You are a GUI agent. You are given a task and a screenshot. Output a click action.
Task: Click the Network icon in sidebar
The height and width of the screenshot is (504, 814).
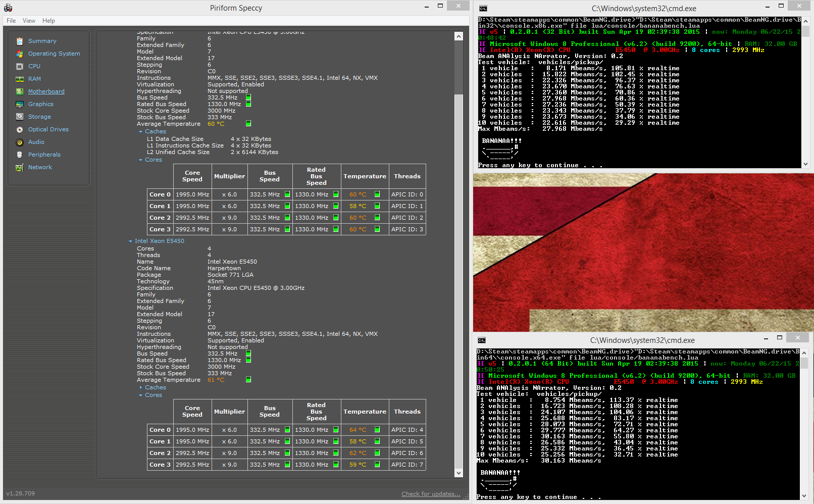[x=20, y=167]
